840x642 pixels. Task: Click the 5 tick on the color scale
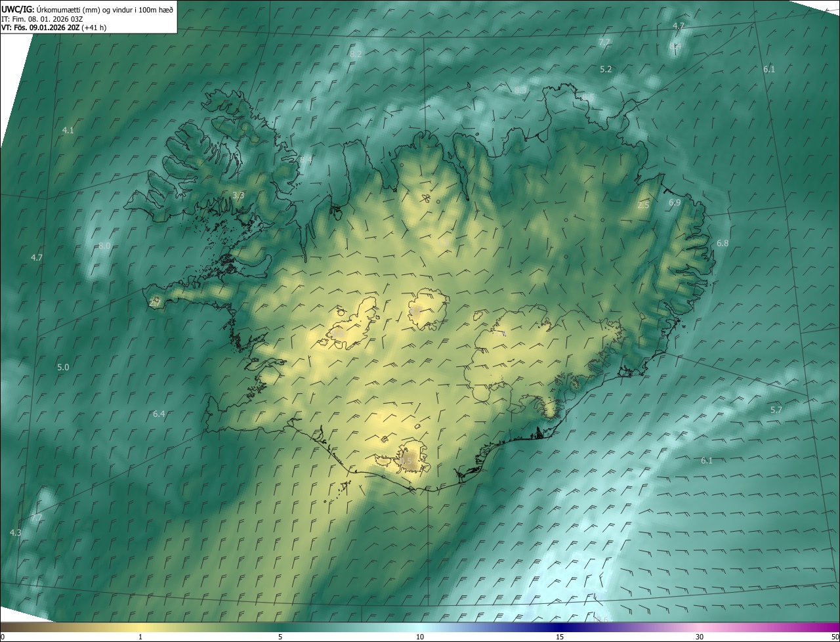280,637
